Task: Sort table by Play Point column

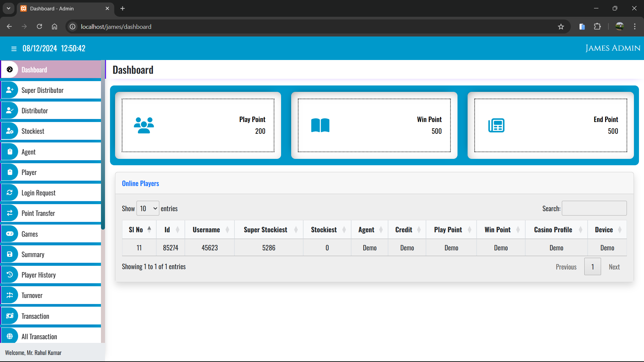Action: point(451,230)
